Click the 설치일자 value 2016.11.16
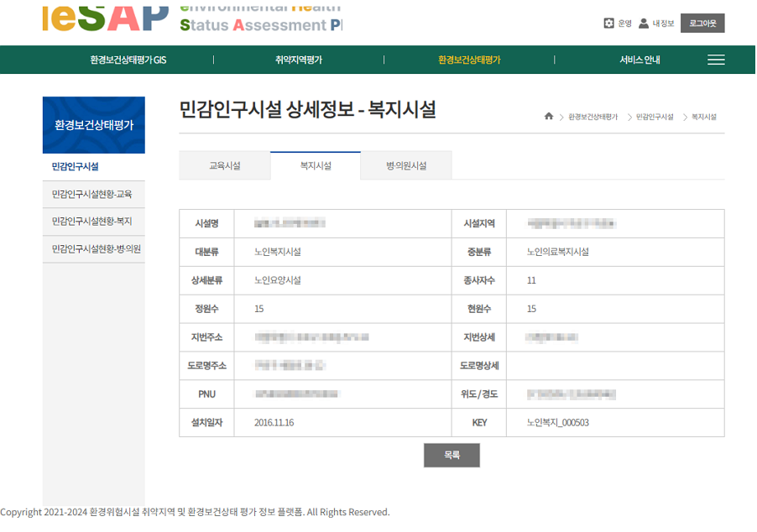 click(x=274, y=423)
